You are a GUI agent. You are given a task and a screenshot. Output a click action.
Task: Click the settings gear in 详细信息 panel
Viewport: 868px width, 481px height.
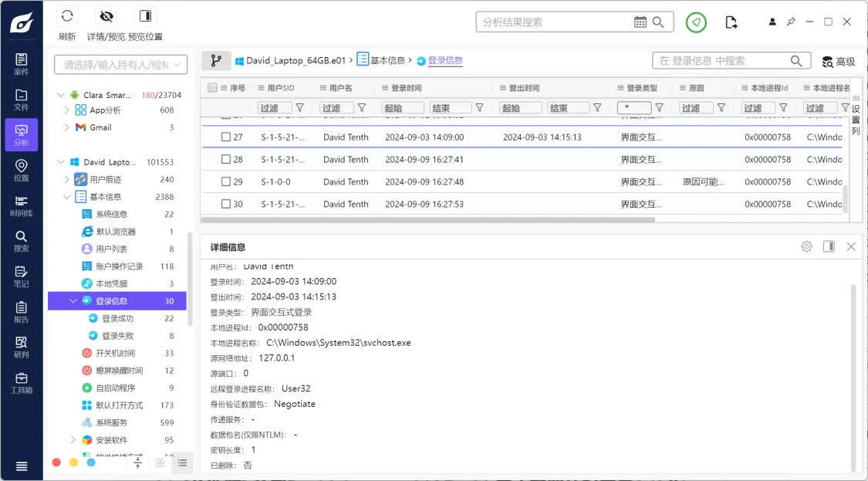(806, 246)
